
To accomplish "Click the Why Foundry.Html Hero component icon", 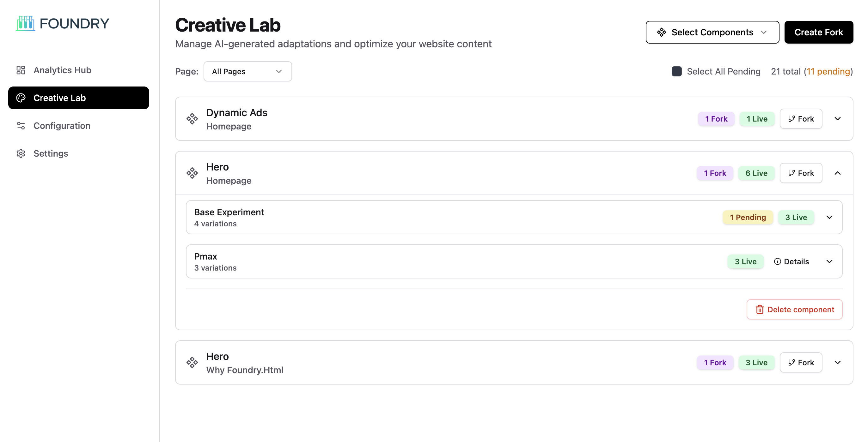I will [192, 362].
